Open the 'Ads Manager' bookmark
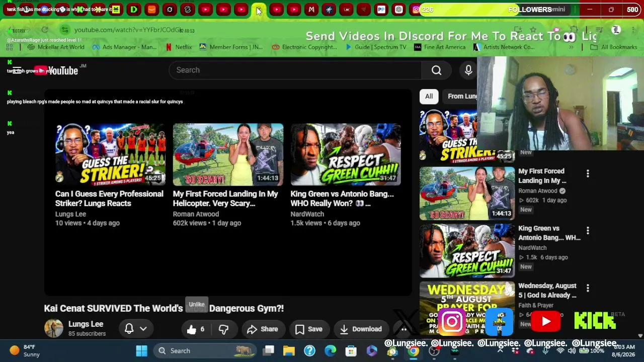The width and height of the screenshot is (644, 362). click(124, 47)
